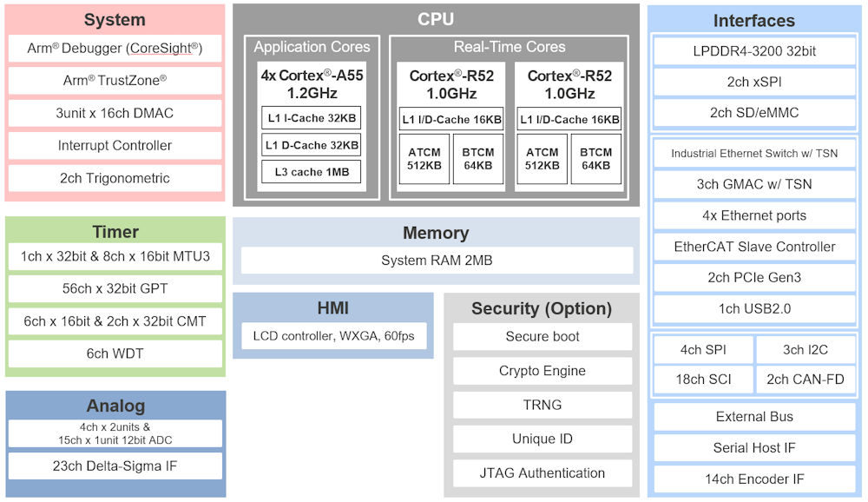868x502 pixels.
Task: Click the LPDDR4-3200 32bit interface box
Action: (x=753, y=51)
